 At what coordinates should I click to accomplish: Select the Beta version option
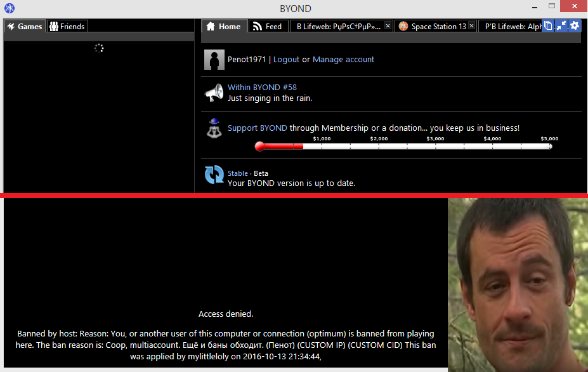261,173
